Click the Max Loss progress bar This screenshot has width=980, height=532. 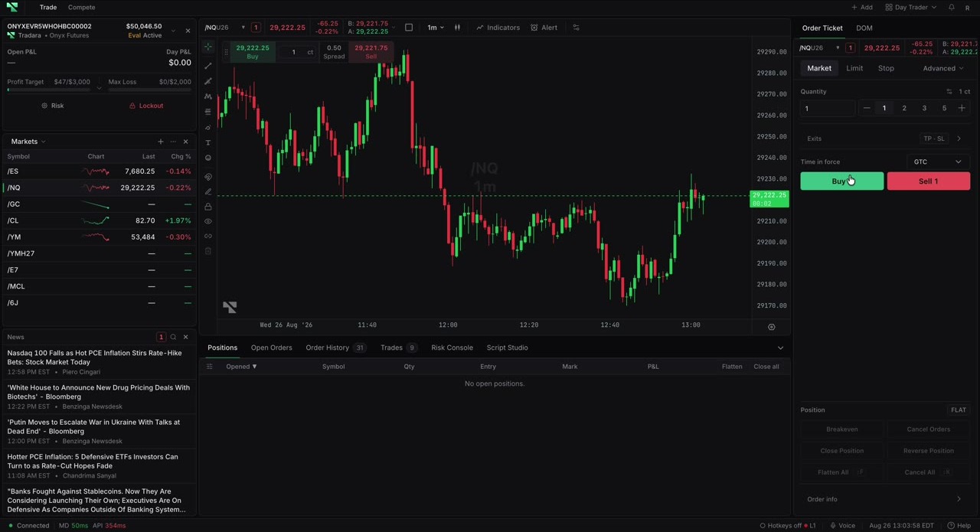150,90
